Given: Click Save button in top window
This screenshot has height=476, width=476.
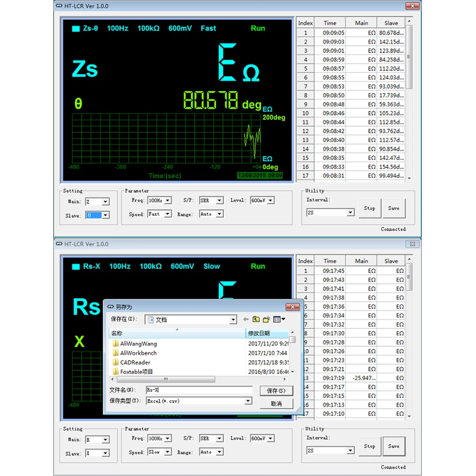Looking at the screenshot, I should 394,208.
